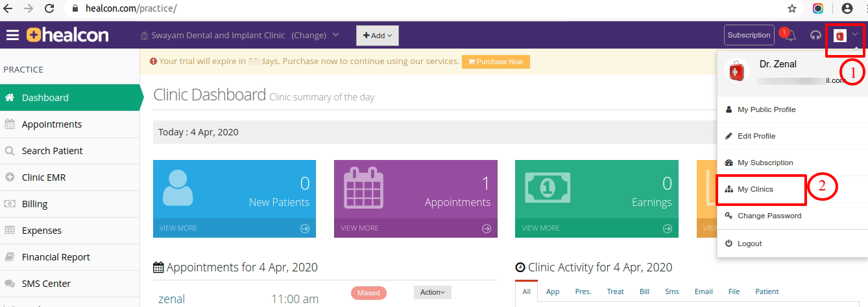Switch to Bill activity tab
Screen dimensions: 868x307
(x=645, y=292)
